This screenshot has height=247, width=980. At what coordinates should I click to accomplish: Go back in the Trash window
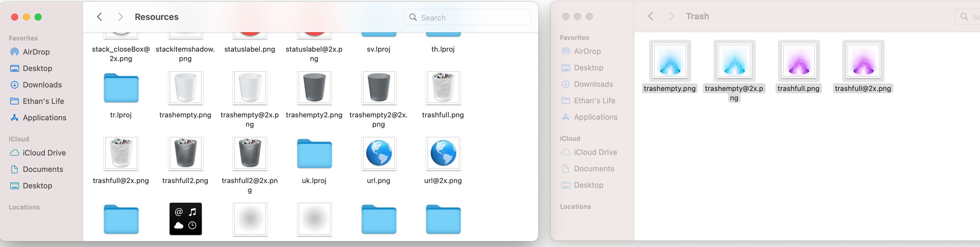click(651, 16)
